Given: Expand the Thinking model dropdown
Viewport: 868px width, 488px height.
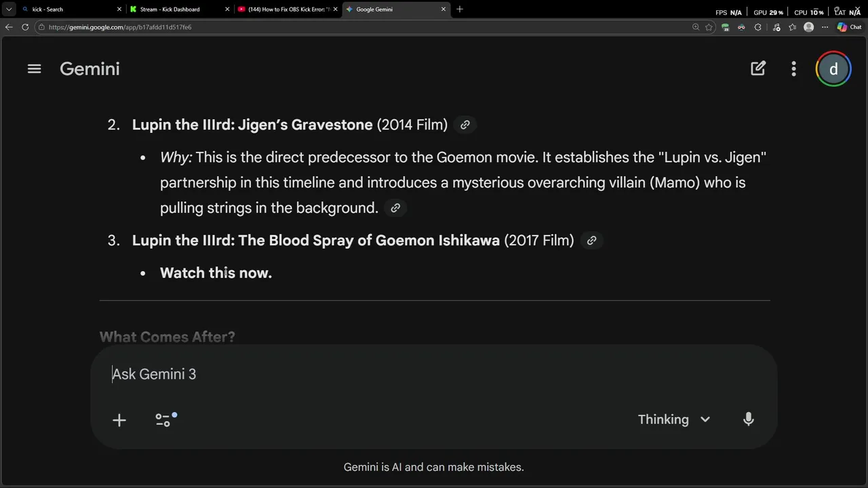Looking at the screenshot, I should (673, 420).
